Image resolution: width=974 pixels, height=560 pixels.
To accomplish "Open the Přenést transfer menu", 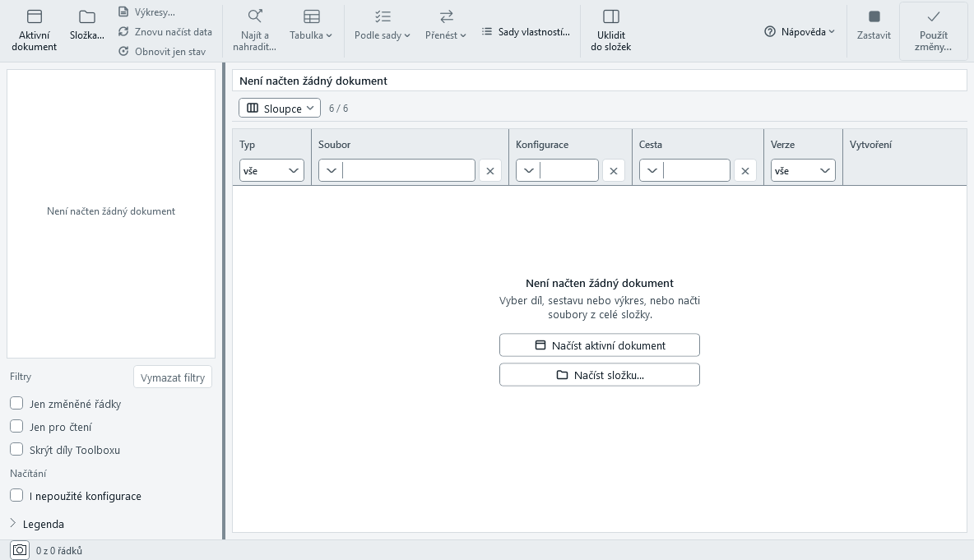I will tap(446, 25).
